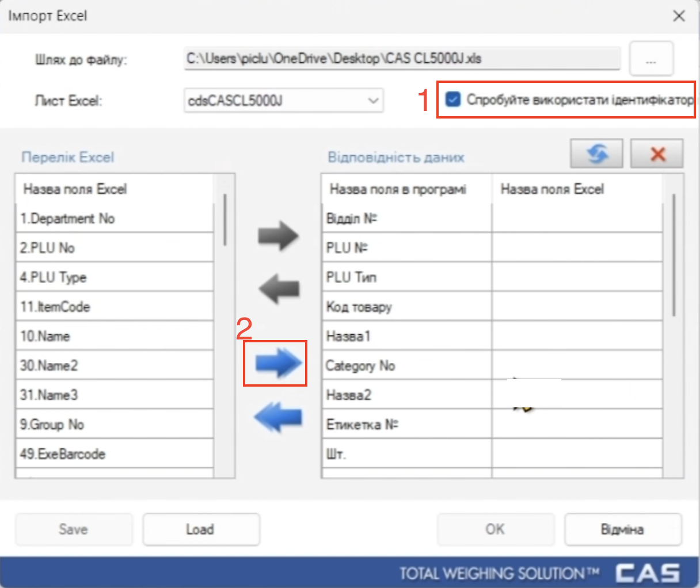Select the 49.ExeBarcode Excel field
This screenshot has height=588, width=700.
114,454
